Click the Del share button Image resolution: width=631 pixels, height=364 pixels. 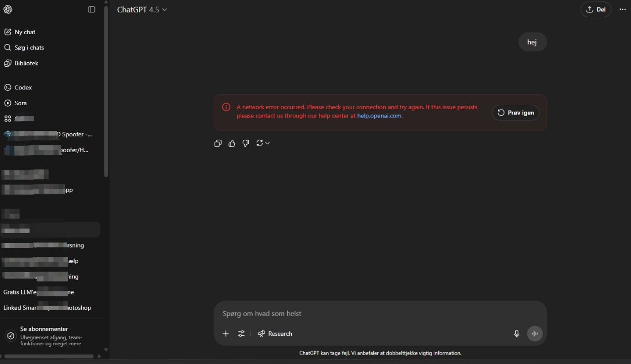tap(596, 9)
